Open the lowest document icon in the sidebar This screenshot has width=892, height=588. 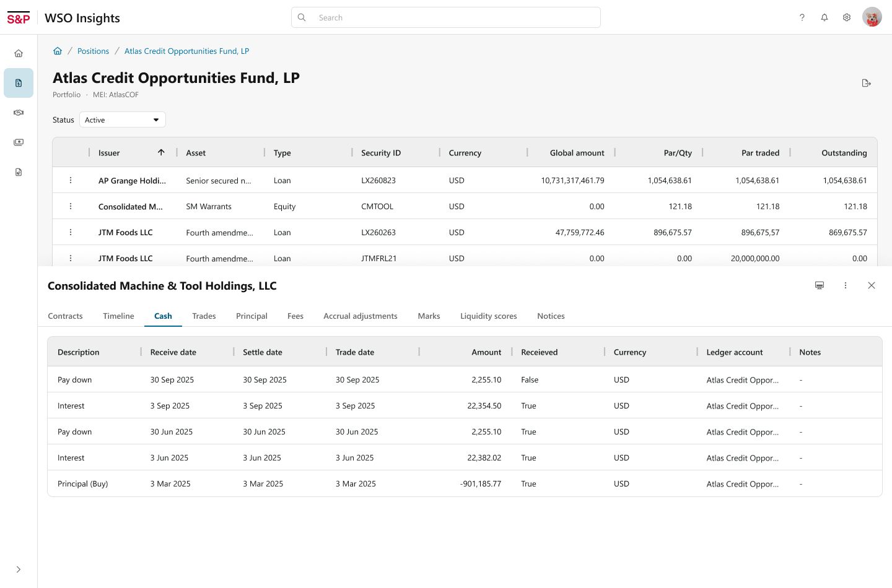[x=19, y=172]
